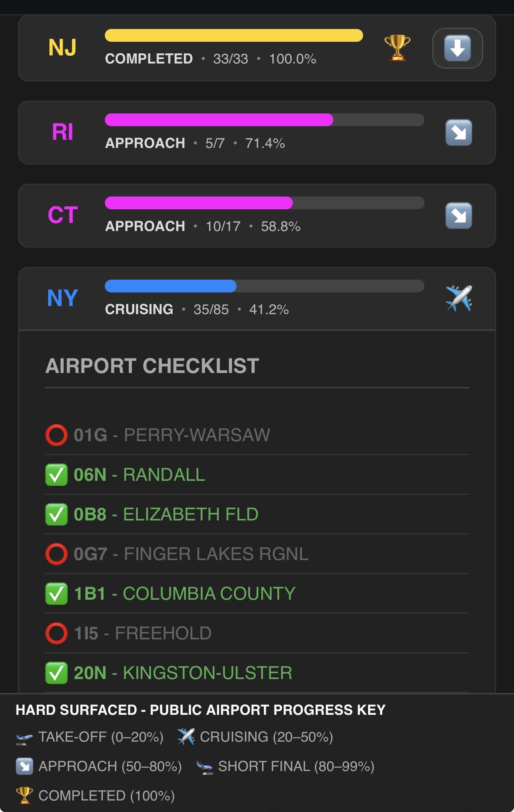Click the Airport Checklist heading
The width and height of the screenshot is (514, 812).
coord(152,366)
